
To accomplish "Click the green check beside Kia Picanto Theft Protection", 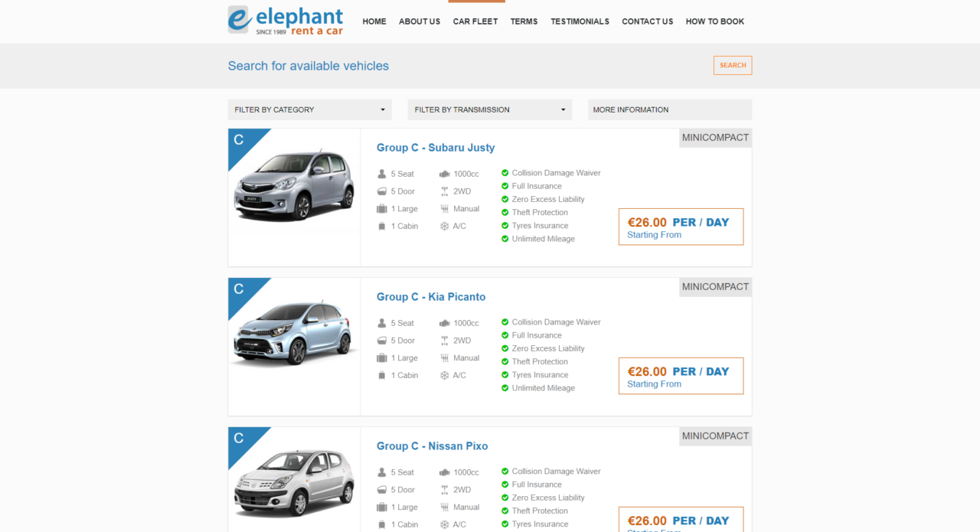I will tap(505, 361).
